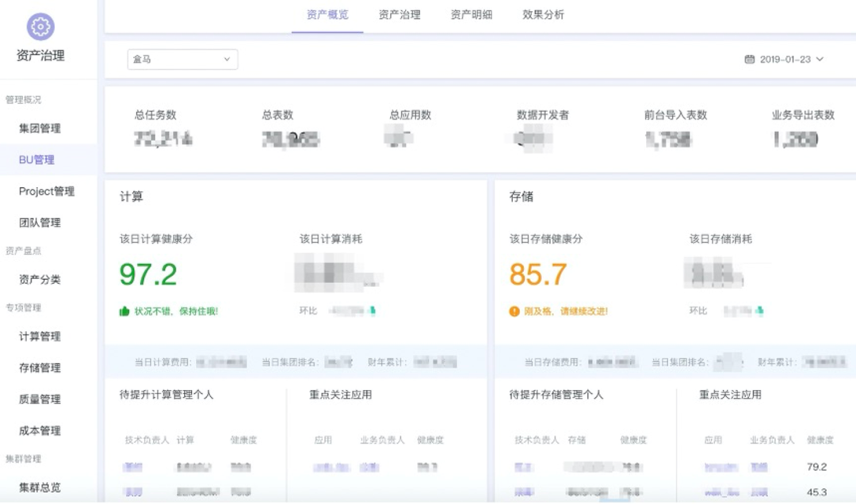Click the orange warning icon under 85.7
The width and height of the screenshot is (856, 504).
coord(514,311)
